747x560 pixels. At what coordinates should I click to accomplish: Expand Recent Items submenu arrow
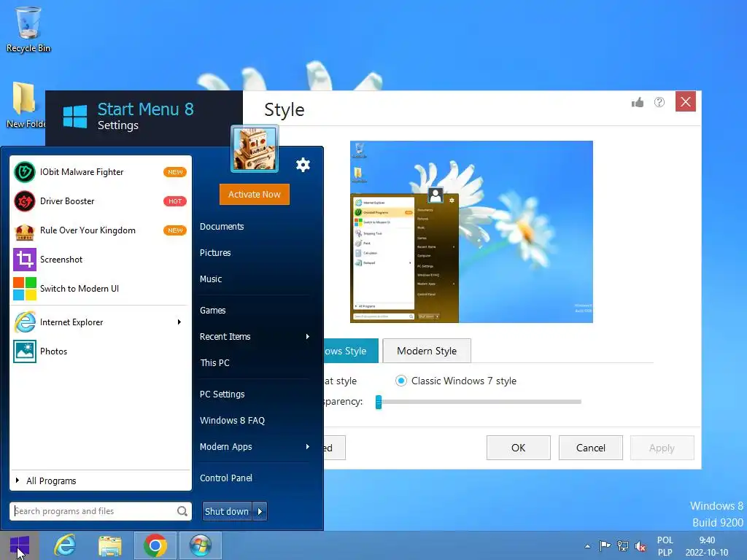pos(308,337)
